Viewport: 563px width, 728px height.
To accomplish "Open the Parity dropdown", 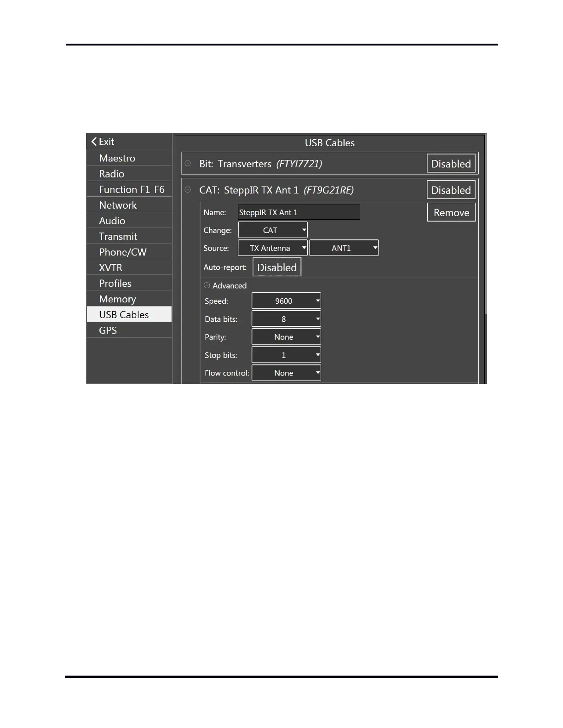I will [286, 336].
